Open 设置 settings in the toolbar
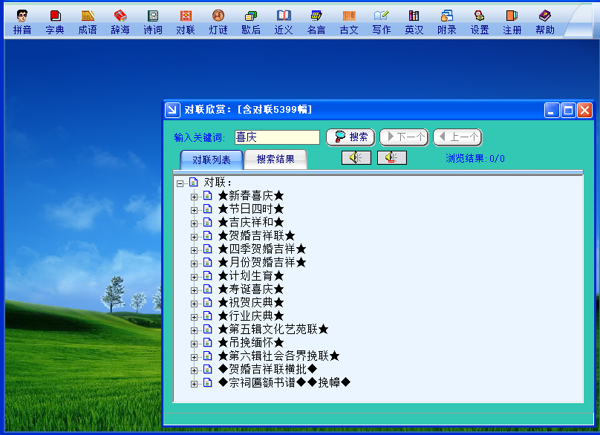The width and height of the screenshot is (600, 435). (x=479, y=21)
